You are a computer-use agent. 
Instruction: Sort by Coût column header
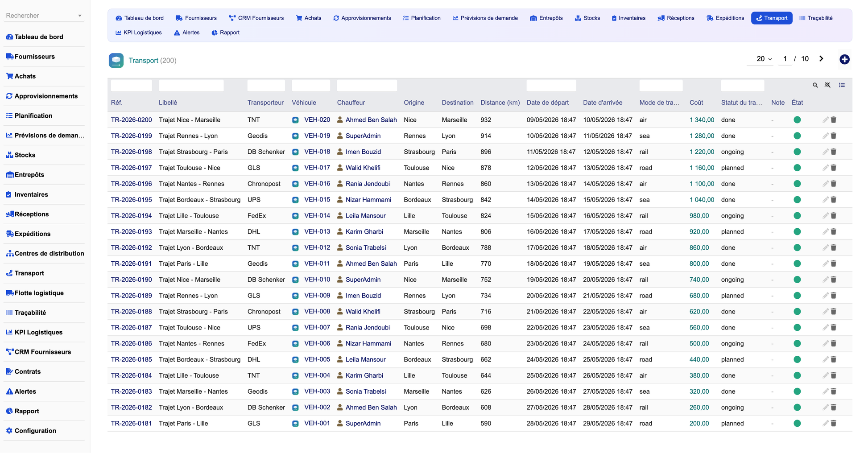(696, 103)
